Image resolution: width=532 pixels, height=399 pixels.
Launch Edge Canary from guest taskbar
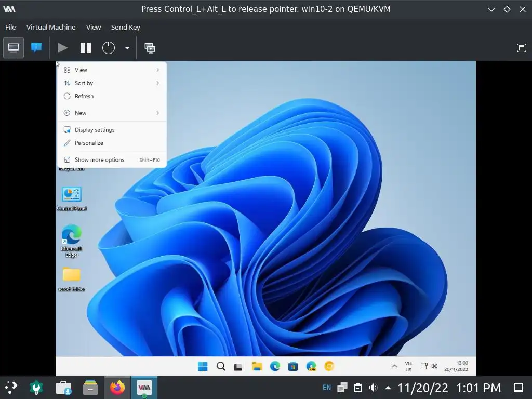pyautogui.click(x=311, y=366)
